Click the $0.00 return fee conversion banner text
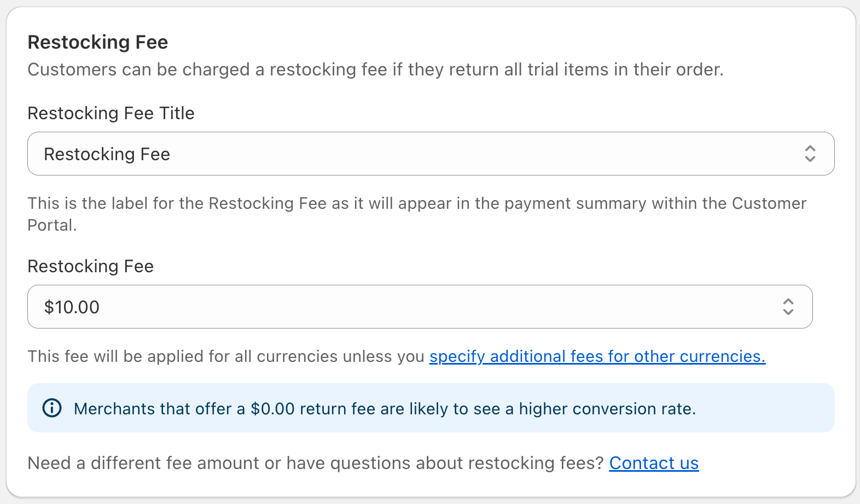Screen dimensions: 860x504 click(385, 409)
